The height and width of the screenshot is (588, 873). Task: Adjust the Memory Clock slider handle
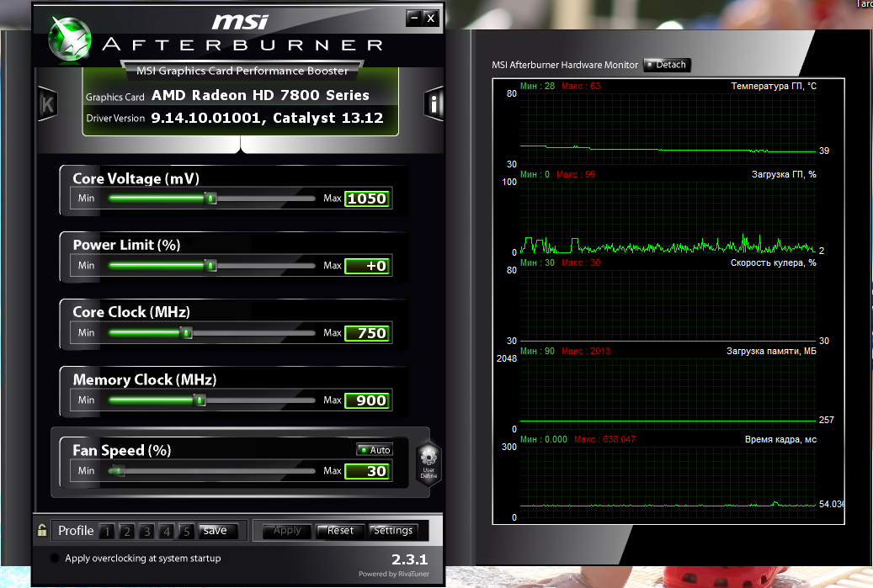(200, 400)
